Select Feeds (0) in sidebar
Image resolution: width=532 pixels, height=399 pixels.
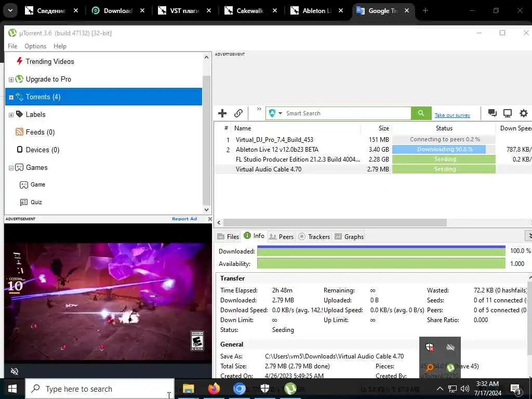(x=40, y=132)
